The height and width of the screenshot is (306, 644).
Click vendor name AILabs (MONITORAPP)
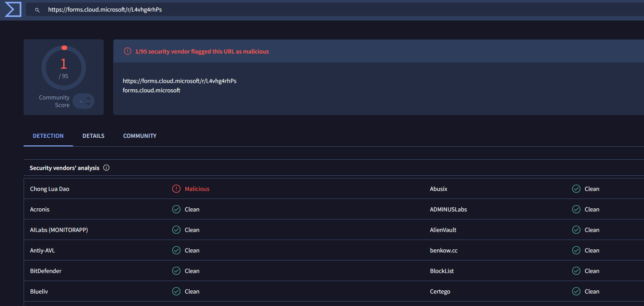(59, 230)
